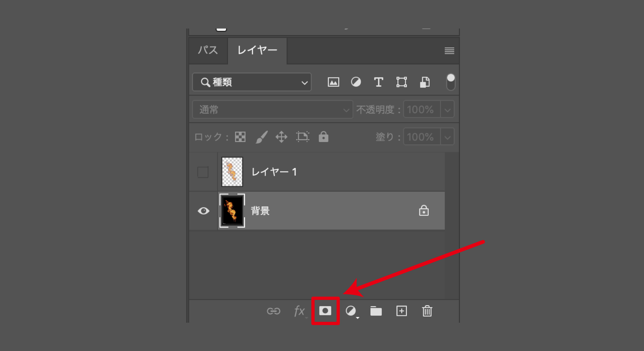Create a new layer with plus icon
Viewport: 644px width, 351px height.
pyautogui.click(x=401, y=311)
